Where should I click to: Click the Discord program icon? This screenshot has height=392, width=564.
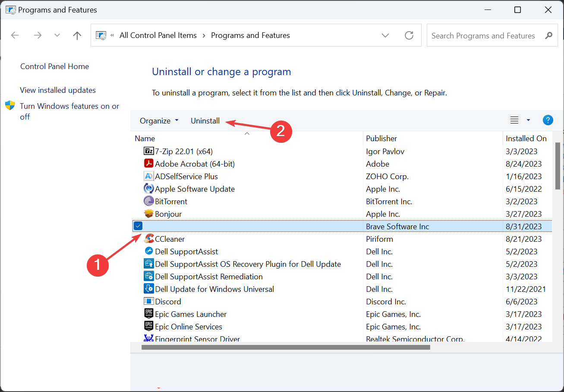[149, 301]
